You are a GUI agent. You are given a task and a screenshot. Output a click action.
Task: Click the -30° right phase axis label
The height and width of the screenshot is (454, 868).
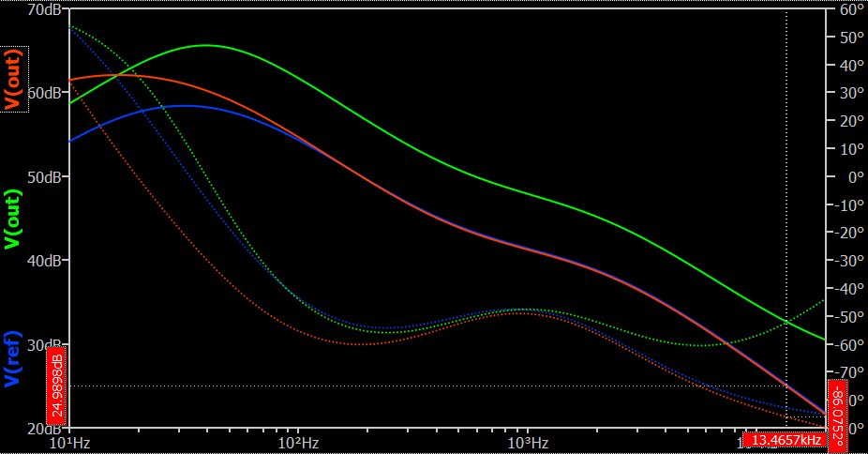(x=848, y=261)
